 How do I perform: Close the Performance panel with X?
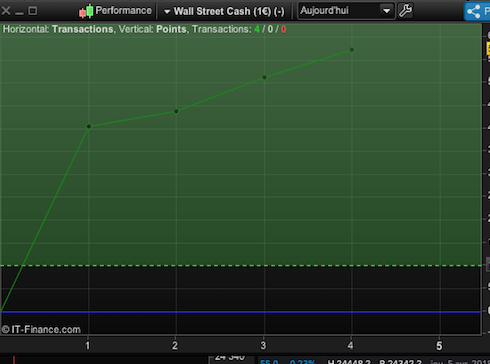click(x=6, y=11)
